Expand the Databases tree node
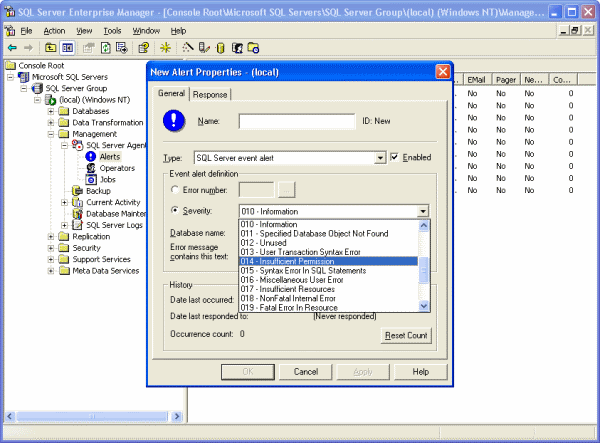600x443 pixels. pos(51,111)
